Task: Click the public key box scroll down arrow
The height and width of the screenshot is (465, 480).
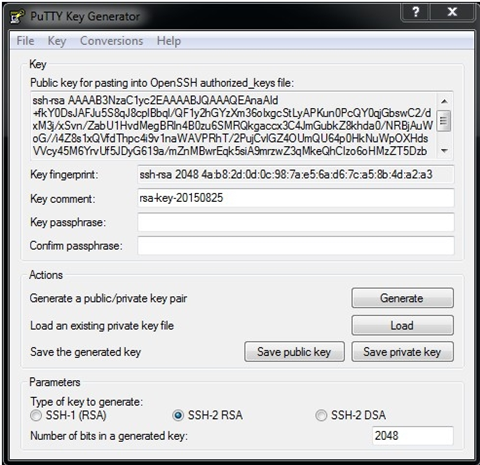Action: pyautogui.click(x=444, y=151)
